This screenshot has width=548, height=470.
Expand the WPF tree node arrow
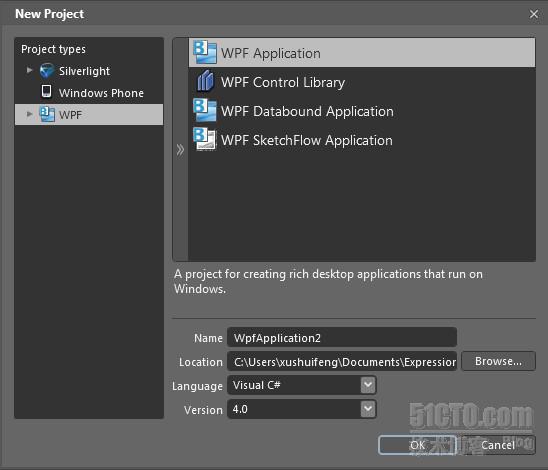pyautogui.click(x=30, y=114)
